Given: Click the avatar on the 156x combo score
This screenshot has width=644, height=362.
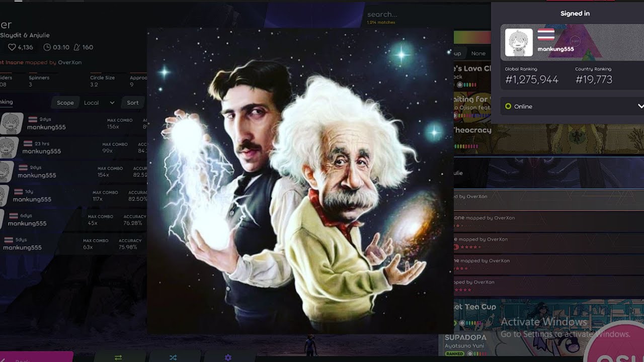Looking at the screenshot, I should coord(11,124).
